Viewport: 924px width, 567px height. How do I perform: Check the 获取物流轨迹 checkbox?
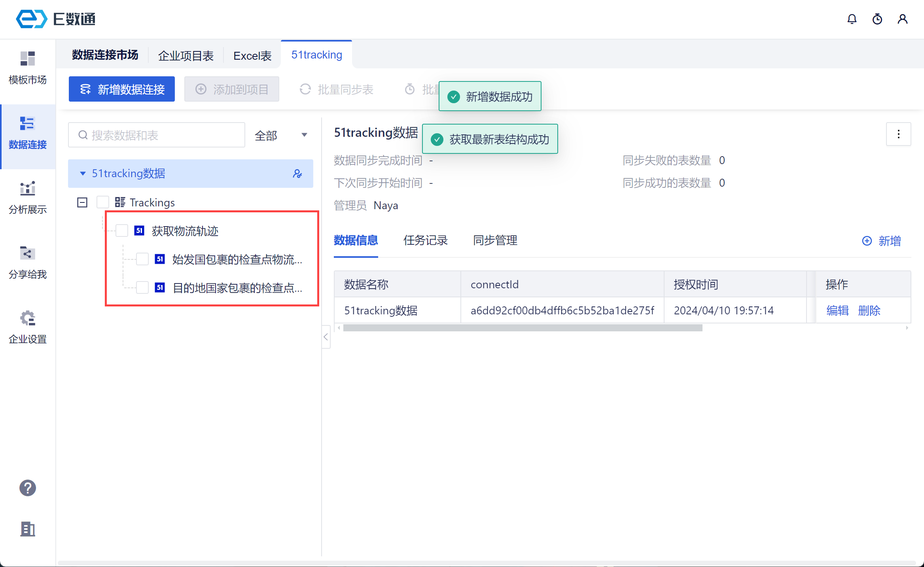pyautogui.click(x=122, y=231)
